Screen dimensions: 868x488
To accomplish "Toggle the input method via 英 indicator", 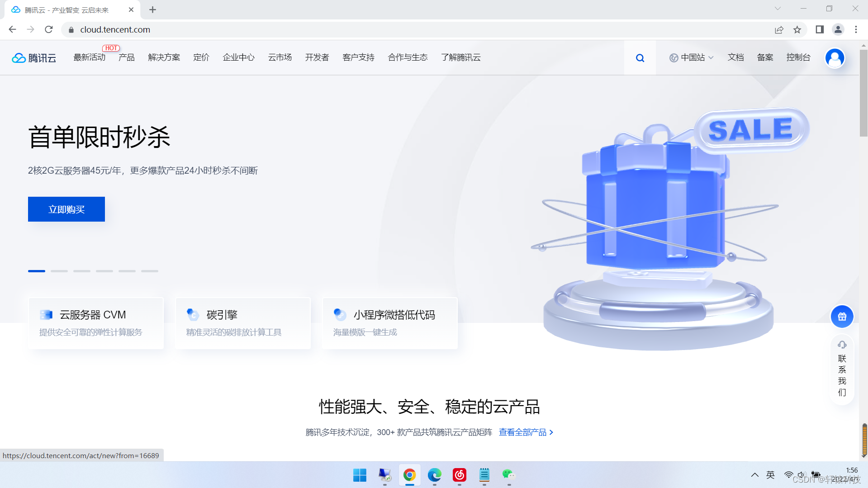I will [x=771, y=475].
